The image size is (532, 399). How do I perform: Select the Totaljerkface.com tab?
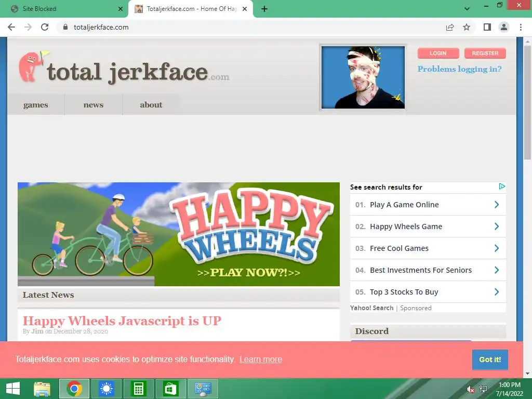point(191,9)
